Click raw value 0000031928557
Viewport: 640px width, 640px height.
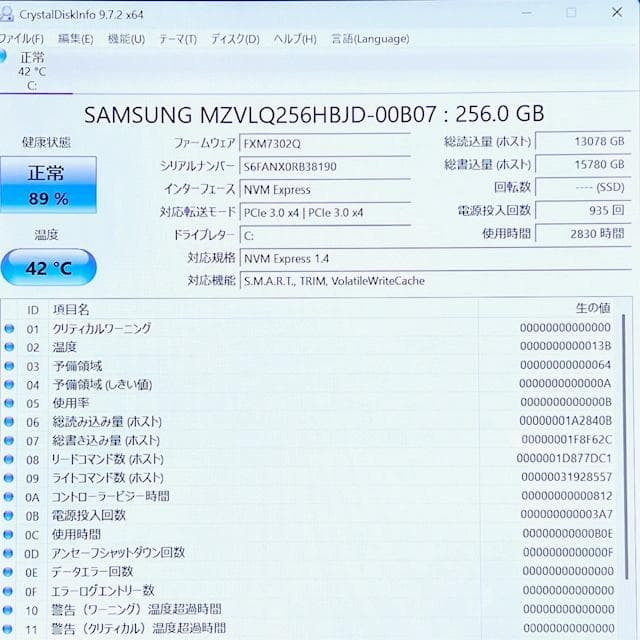567,477
